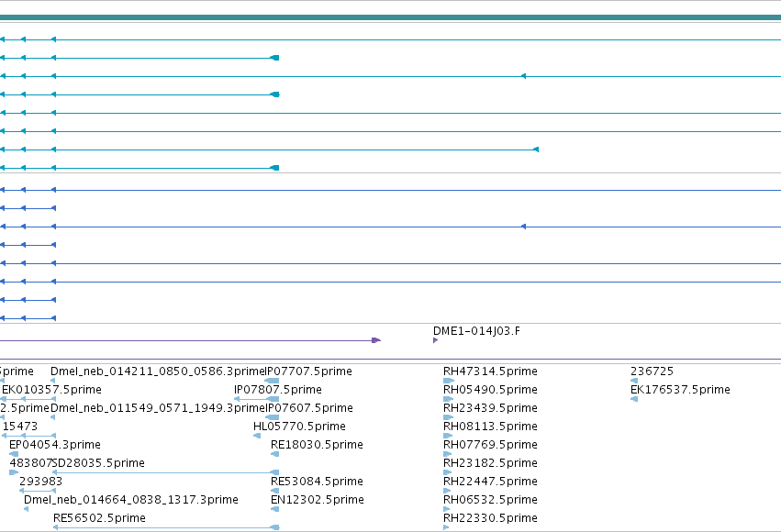Click Dmel_neb_014211_0850_0586.3prime label
Screen dimensions: 781x532
pos(158,371)
